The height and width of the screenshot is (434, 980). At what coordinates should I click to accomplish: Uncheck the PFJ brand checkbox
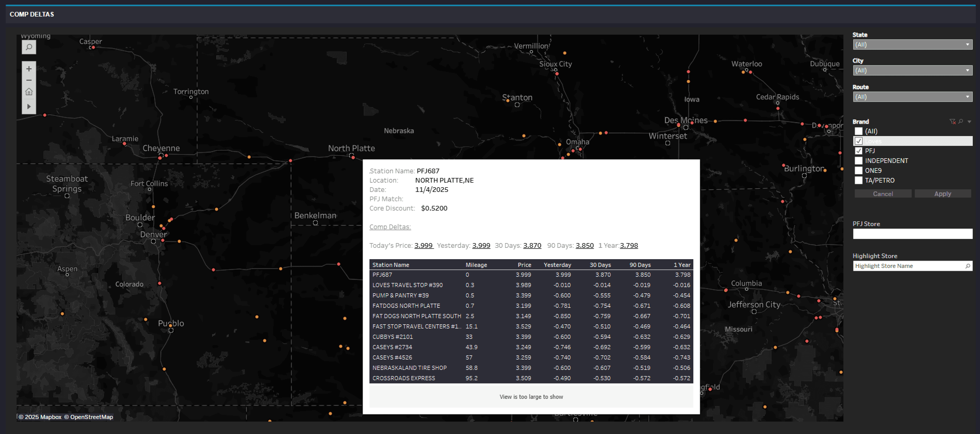(x=859, y=151)
